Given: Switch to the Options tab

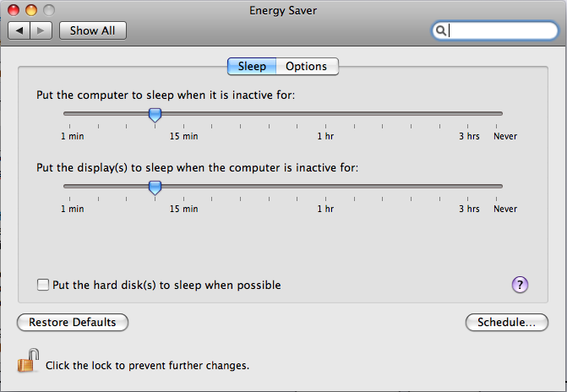Looking at the screenshot, I should [x=307, y=67].
